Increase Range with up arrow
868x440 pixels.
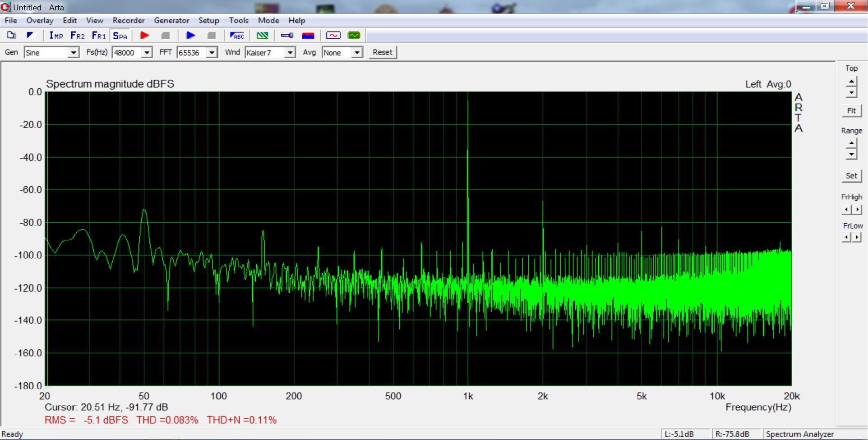[851, 143]
